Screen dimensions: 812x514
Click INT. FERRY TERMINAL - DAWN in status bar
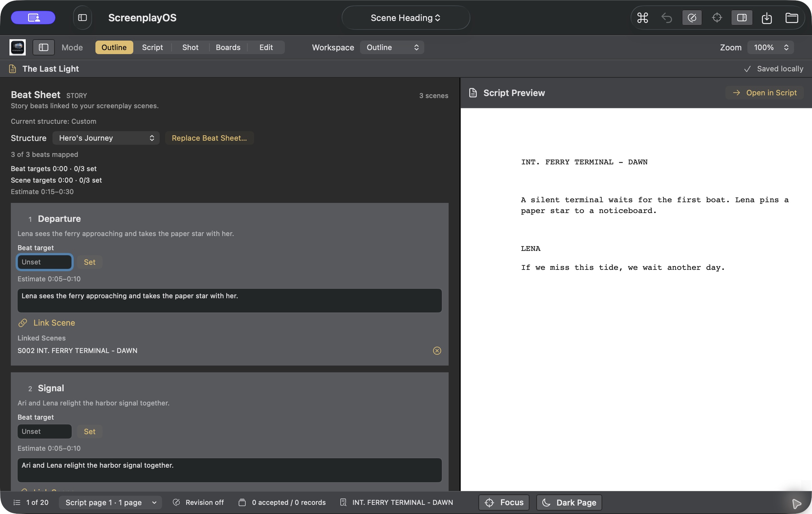click(x=403, y=503)
